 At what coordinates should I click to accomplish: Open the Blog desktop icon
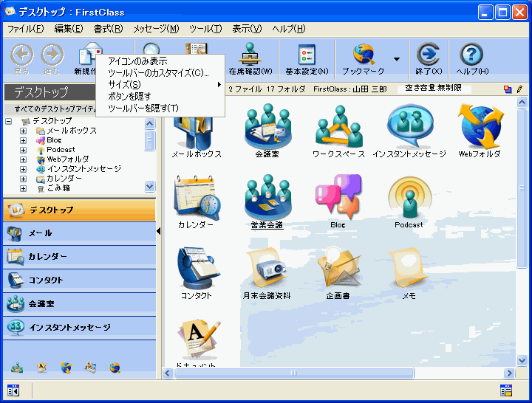click(338, 198)
